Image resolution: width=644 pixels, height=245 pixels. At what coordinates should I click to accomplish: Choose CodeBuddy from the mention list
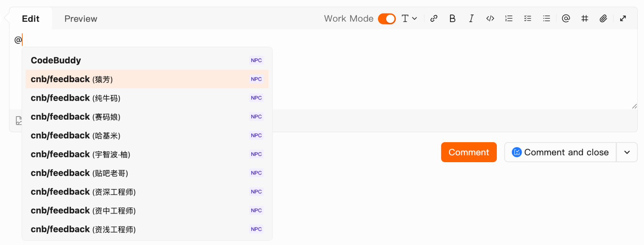[x=56, y=60]
